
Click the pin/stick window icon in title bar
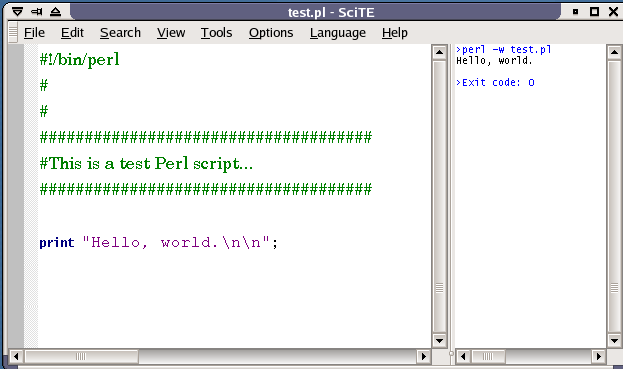click(37, 12)
